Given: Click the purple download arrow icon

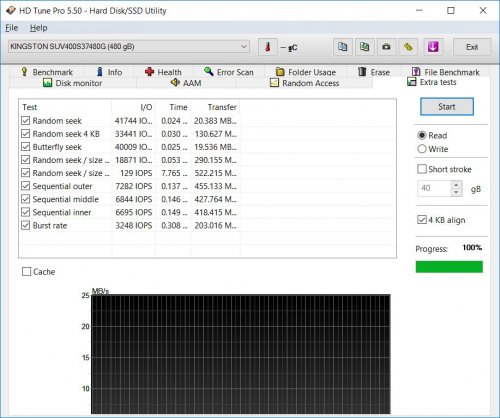Looking at the screenshot, I should pyautogui.click(x=433, y=47).
